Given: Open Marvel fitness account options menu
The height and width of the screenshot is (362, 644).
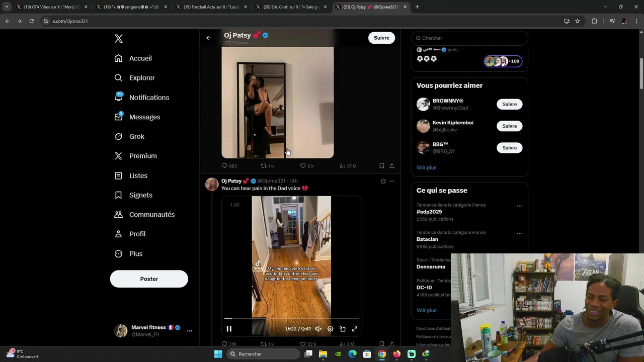Looking at the screenshot, I should 190,331.
